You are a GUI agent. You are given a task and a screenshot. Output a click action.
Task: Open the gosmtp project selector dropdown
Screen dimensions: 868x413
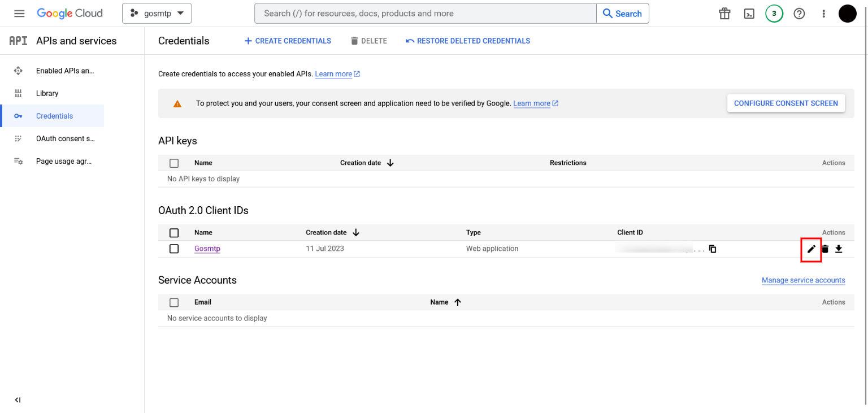pyautogui.click(x=157, y=14)
